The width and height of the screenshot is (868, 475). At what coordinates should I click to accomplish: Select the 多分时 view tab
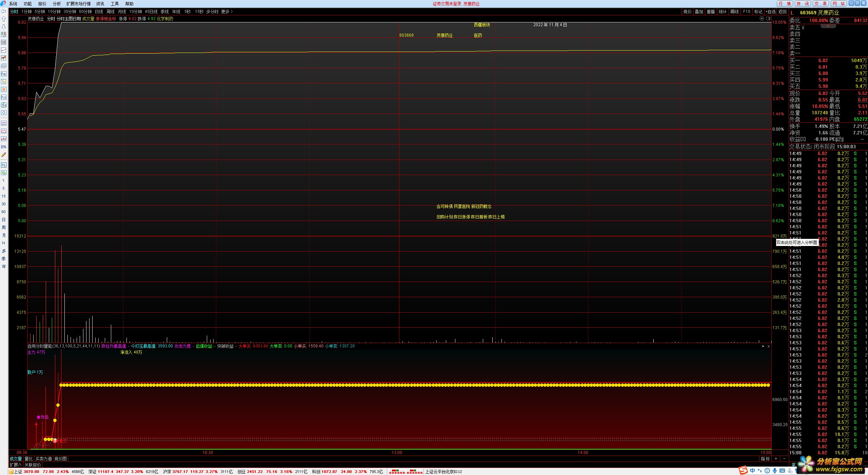(x=212, y=12)
